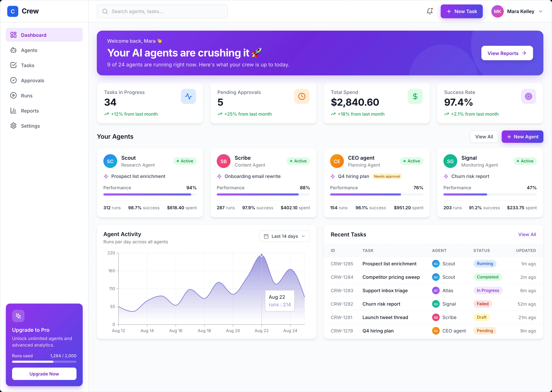The width and height of the screenshot is (552, 392).
Task: Open the Last 14 days dropdown
Action: pos(284,236)
